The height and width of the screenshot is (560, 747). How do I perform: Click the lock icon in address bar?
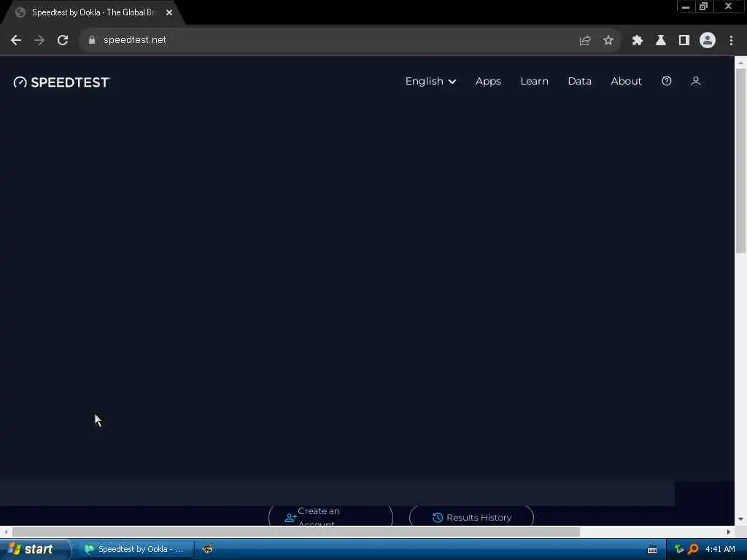92,41
